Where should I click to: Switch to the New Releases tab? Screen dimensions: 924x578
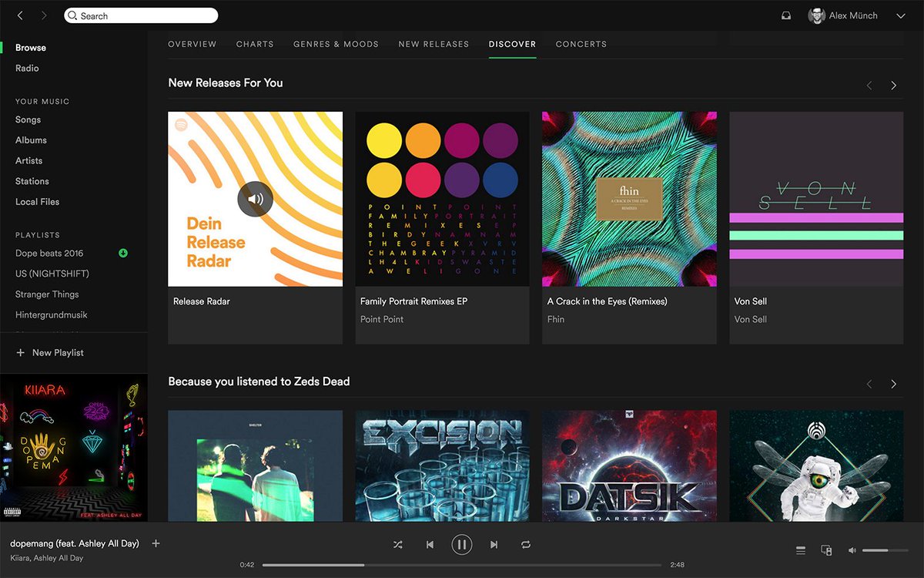[x=434, y=44]
